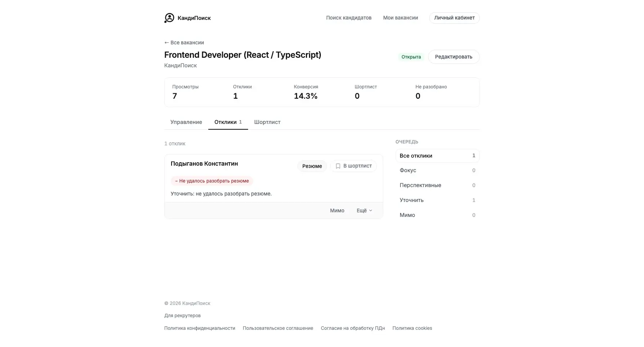Click the ОЧЕРЕДЬ heading
The height and width of the screenshot is (347, 644).
click(x=407, y=142)
